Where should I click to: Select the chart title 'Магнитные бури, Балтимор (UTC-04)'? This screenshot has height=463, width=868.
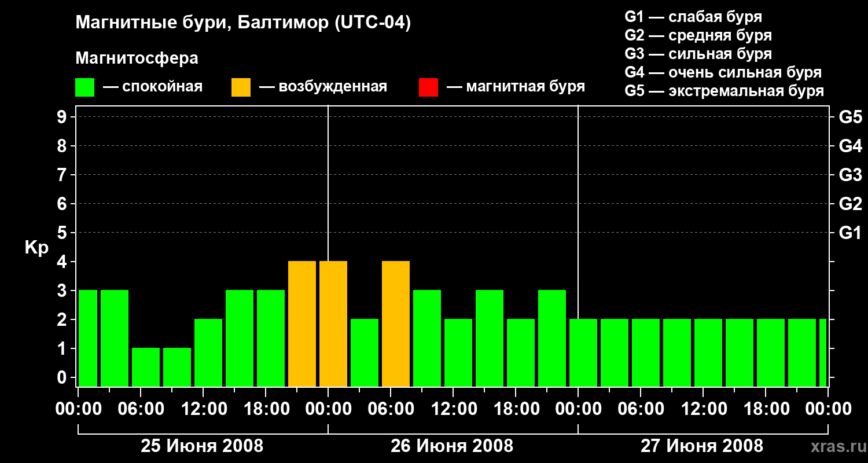(243, 23)
